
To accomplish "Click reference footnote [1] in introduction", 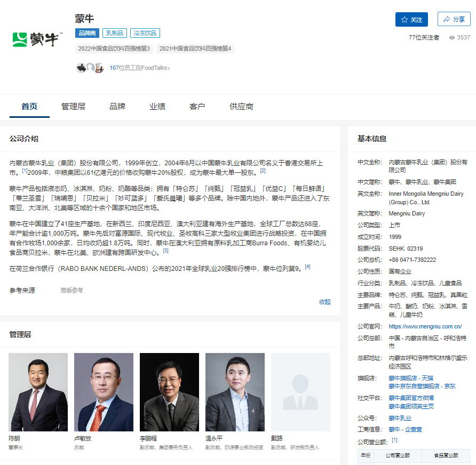I will point(25,171).
